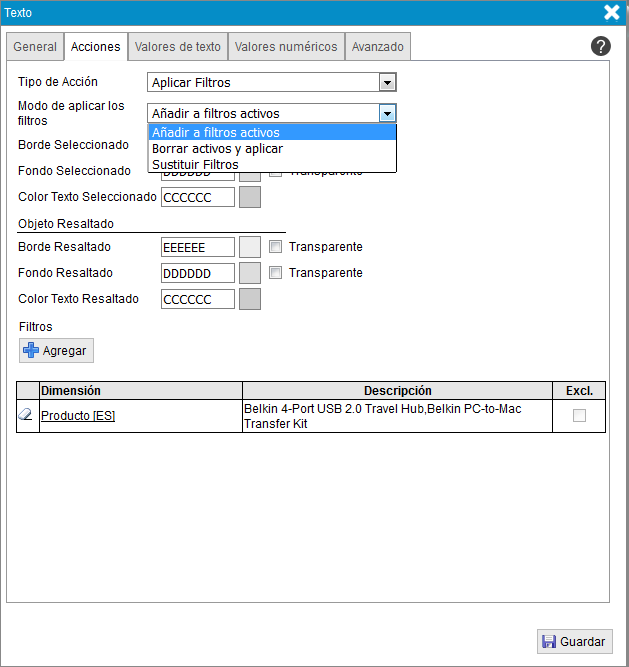Screen dimensions: 629x667
Task: Enable Transparente for Borde Resaltado
Action: click(276, 247)
